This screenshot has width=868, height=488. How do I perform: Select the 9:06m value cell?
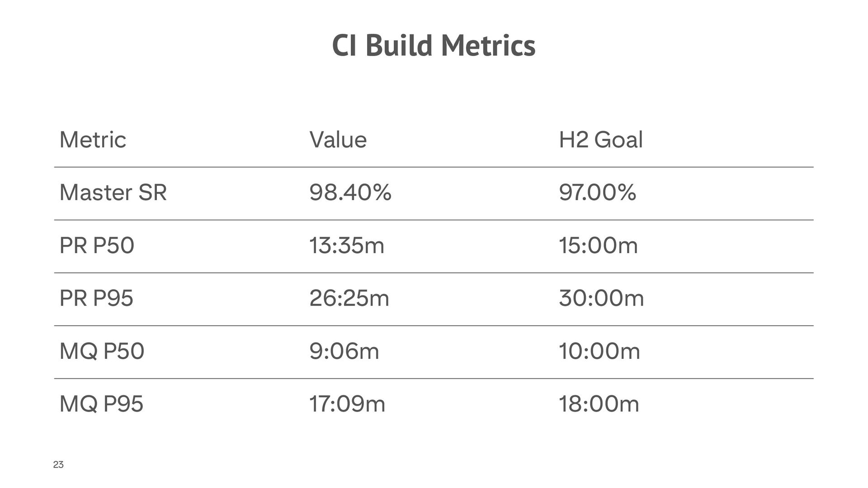[344, 351]
